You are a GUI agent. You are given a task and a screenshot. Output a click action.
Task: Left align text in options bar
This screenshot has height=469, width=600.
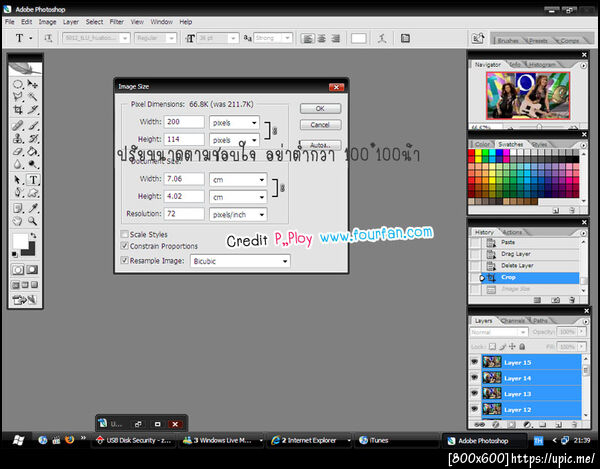pyautogui.click(x=307, y=39)
